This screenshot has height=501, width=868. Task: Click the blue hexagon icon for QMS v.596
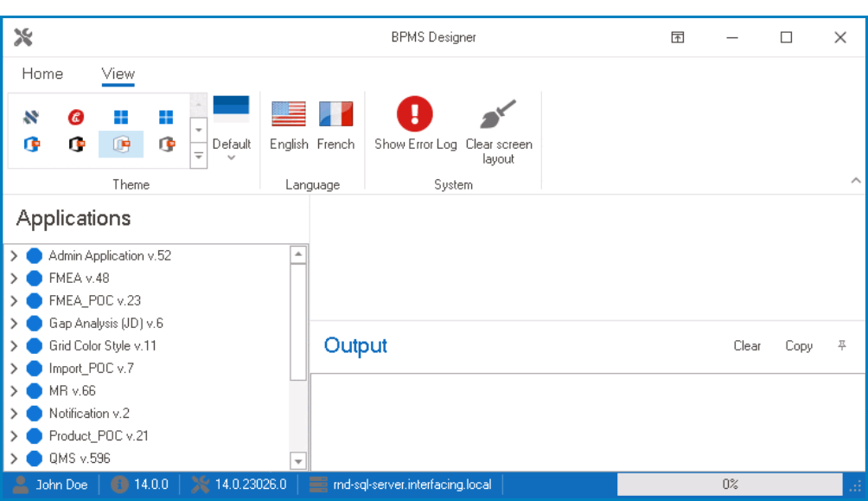pos(35,459)
